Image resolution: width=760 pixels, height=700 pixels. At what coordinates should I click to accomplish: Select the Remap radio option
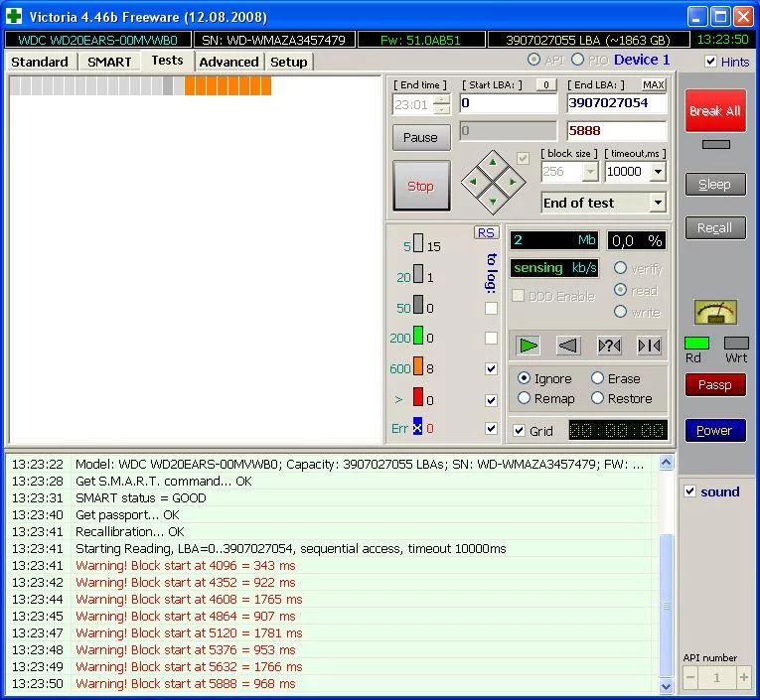(x=525, y=398)
